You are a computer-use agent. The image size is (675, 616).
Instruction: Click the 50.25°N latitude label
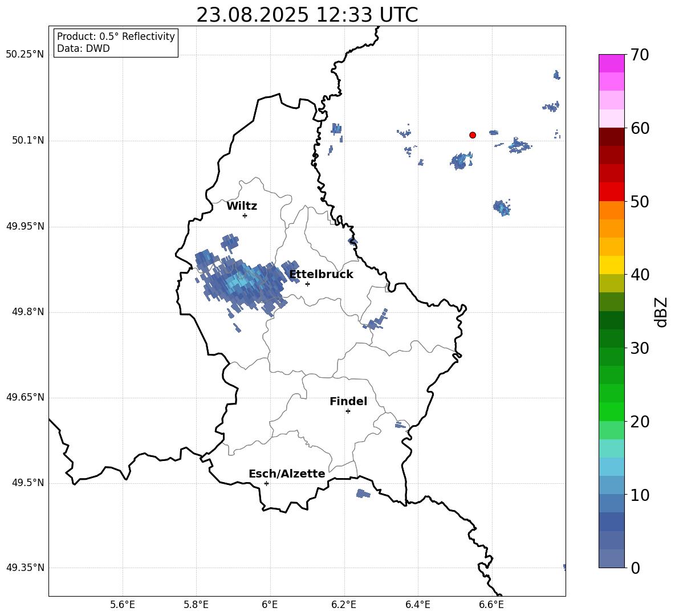(x=25, y=55)
